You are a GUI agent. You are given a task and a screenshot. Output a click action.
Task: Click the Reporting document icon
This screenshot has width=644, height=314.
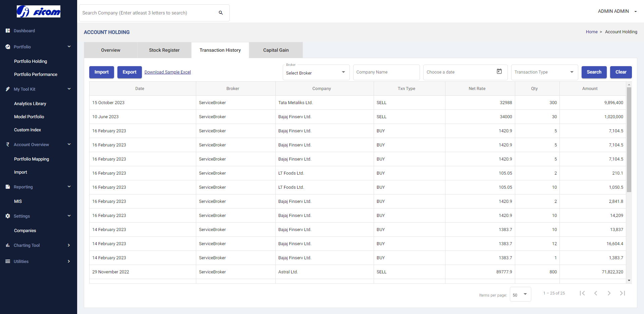coord(8,187)
